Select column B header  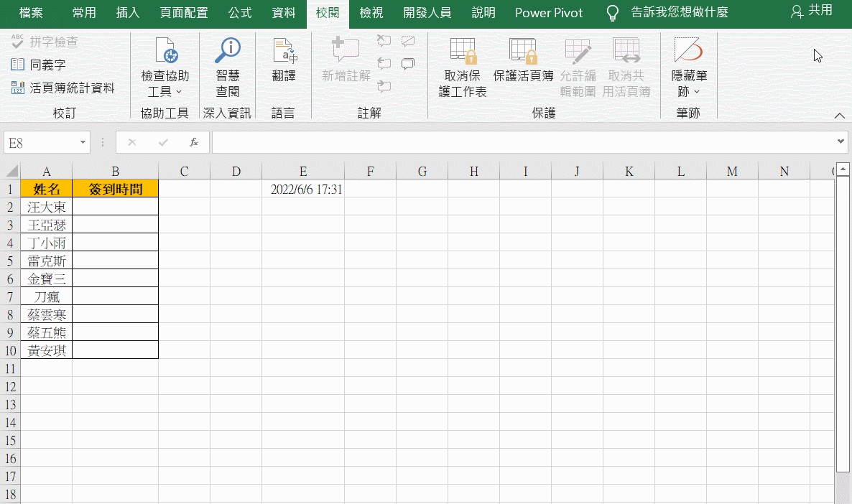click(x=115, y=171)
